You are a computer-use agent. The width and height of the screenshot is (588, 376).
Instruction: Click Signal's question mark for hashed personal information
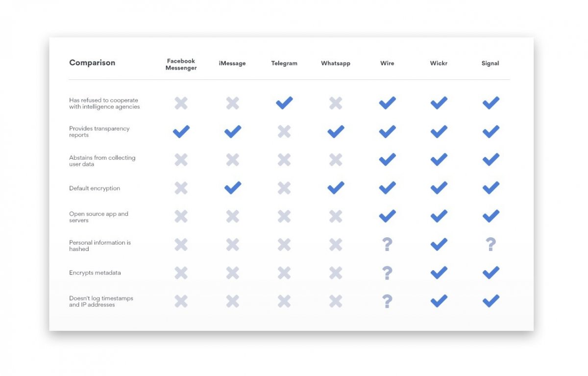(x=490, y=244)
